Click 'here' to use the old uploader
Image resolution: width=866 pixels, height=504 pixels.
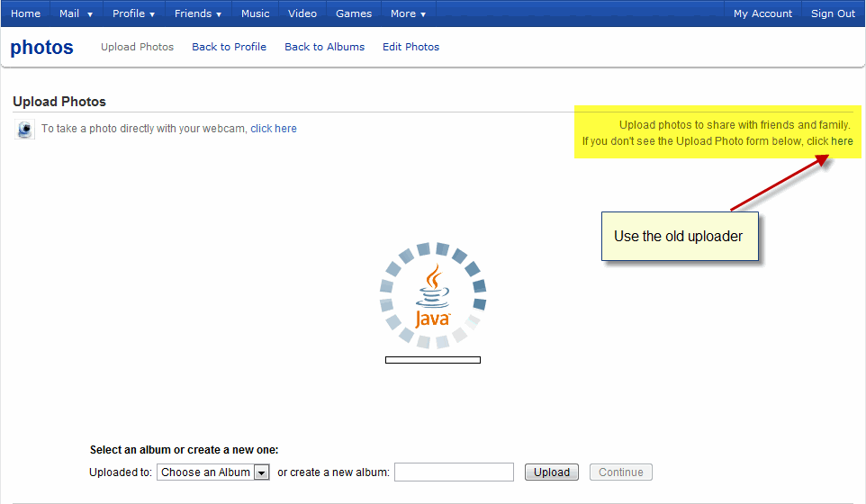pyautogui.click(x=842, y=141)
